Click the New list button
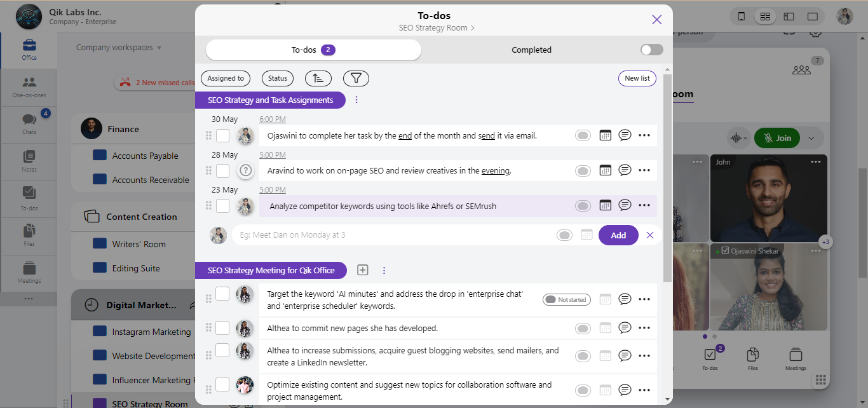Image resolution: width=868 pixels, height=408 pixels. pos(637,78)
